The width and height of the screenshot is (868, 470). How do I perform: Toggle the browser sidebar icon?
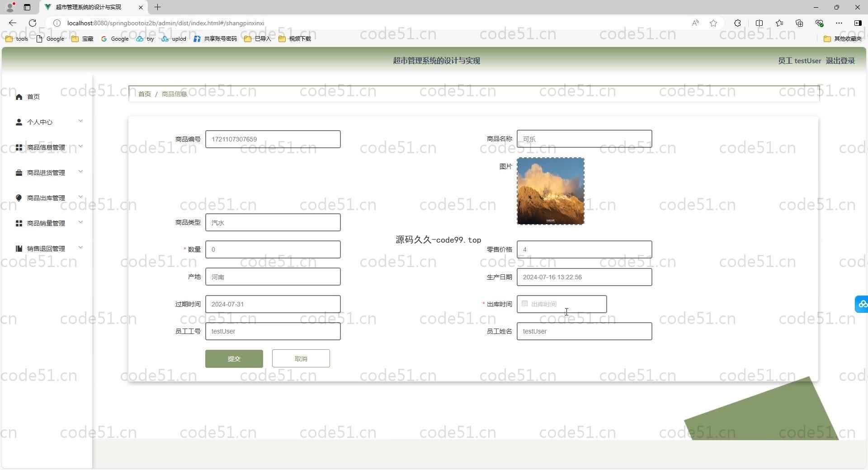pos(858,23)
